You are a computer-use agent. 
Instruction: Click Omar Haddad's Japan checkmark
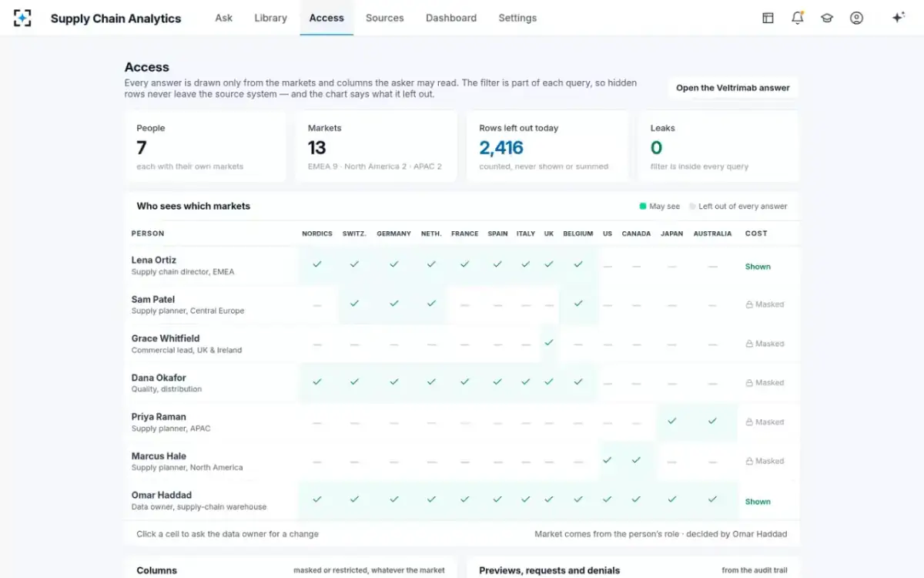672,499
